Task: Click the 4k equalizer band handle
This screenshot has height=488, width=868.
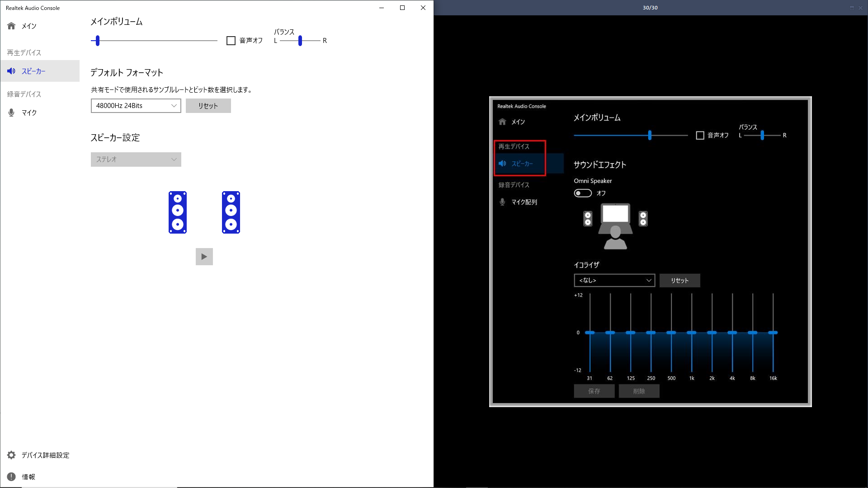Action: (x=732, y=333)
